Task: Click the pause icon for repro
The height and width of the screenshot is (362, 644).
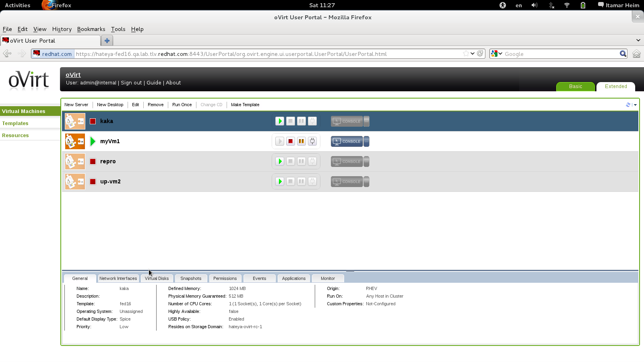Action: click(301, 161)
